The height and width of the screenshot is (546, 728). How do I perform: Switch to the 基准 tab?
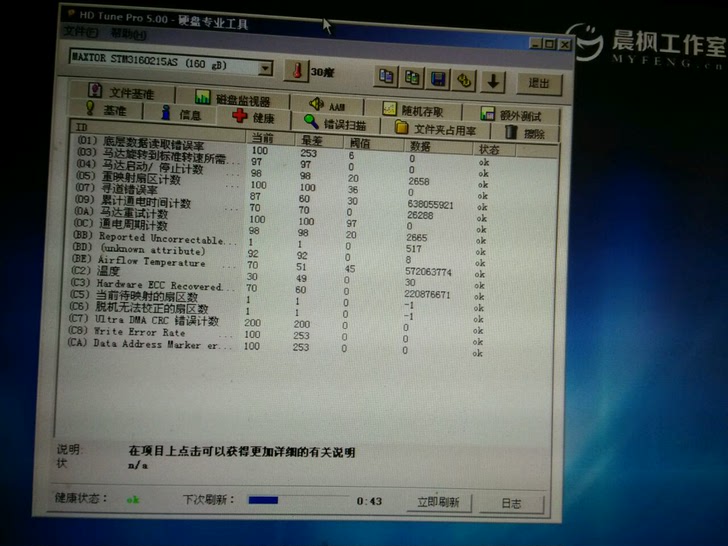(x=106, y=110)
